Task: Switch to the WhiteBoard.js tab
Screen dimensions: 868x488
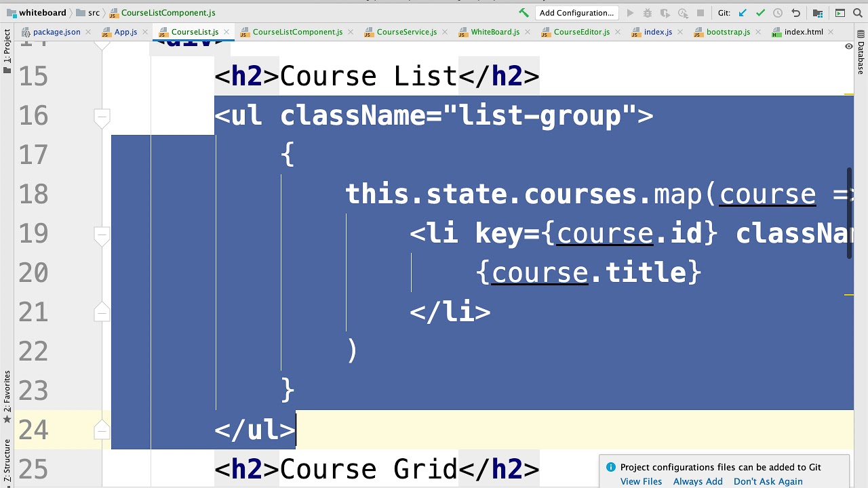Action: 495,32
